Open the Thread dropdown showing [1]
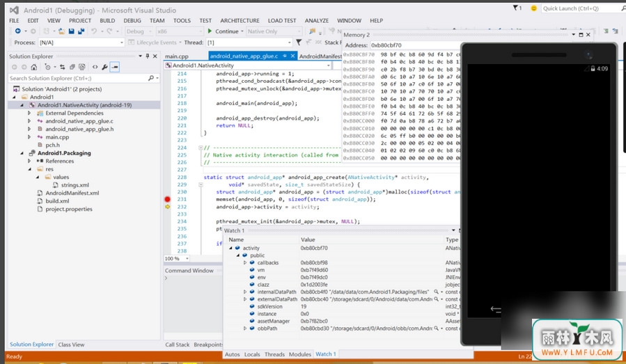This screenshot has width=626, height=364. point(289,42)
